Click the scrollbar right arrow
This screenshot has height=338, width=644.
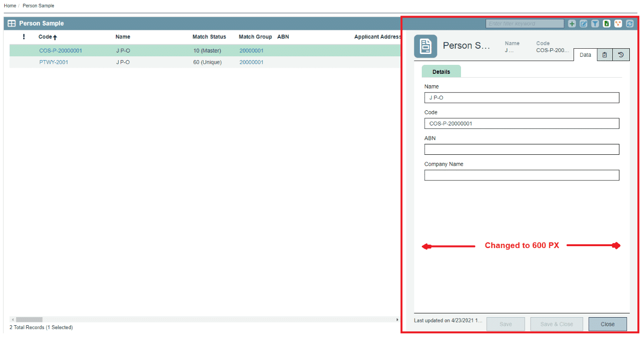click(397, 320)
